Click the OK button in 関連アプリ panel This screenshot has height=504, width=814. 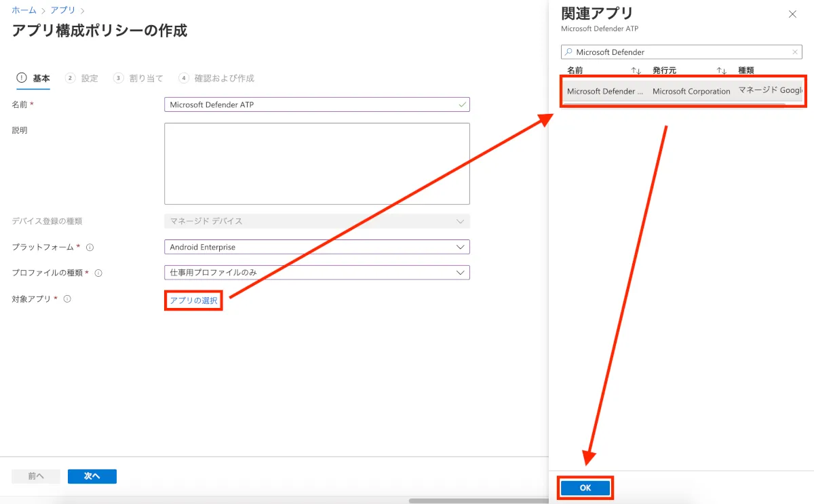(x=585, y=488)
